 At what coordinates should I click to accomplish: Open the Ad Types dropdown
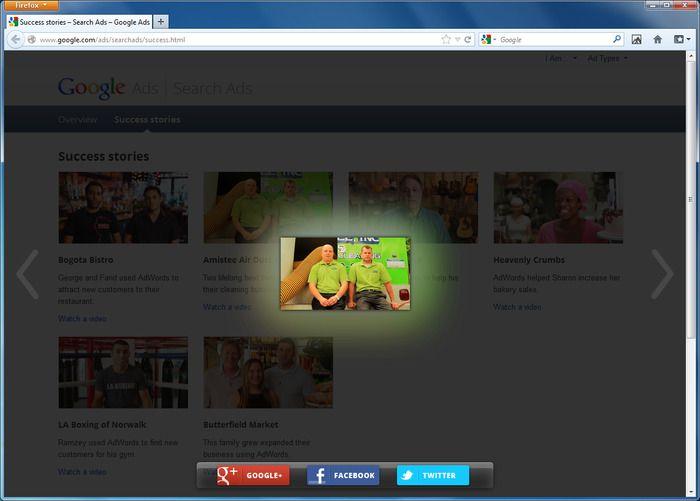coord(607,58)
